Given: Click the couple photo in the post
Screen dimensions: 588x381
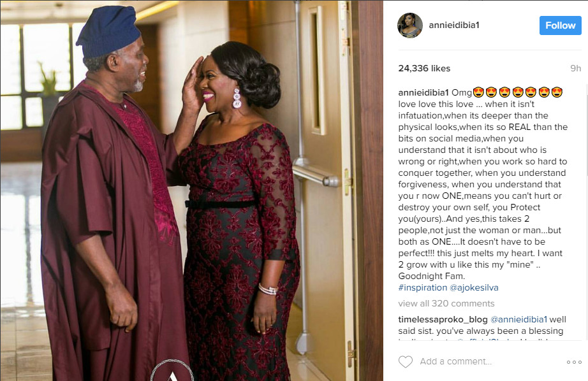Looking at the screenshot, I should (x=191, y=190).
